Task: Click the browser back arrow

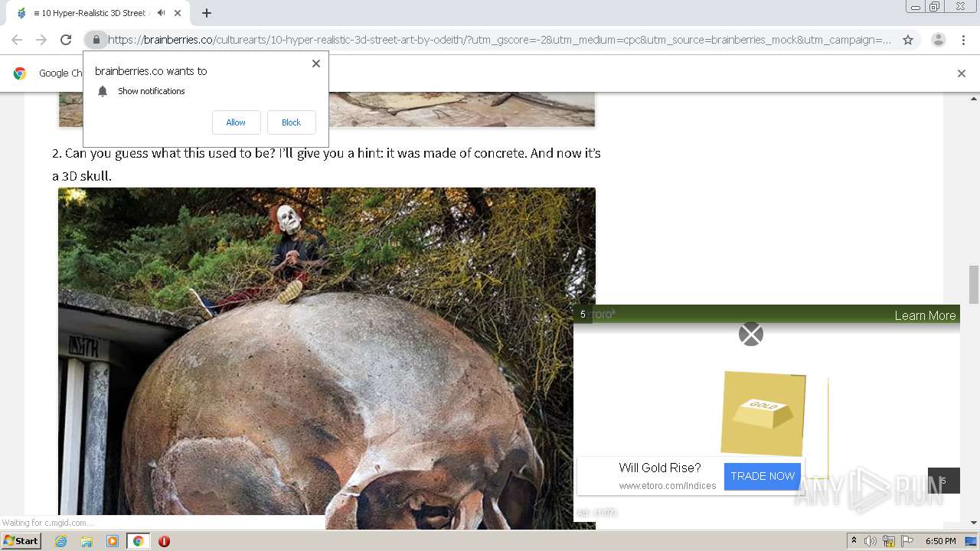Action: click(17, 40)
